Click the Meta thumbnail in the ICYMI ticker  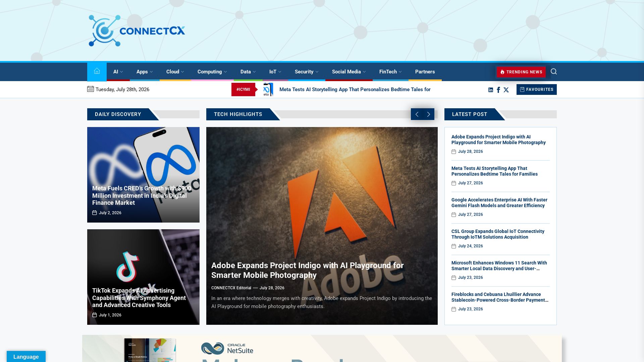pos(268,89)
